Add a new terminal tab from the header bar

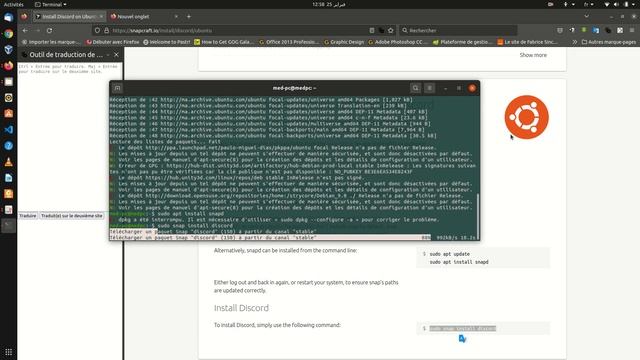point(118,88)
